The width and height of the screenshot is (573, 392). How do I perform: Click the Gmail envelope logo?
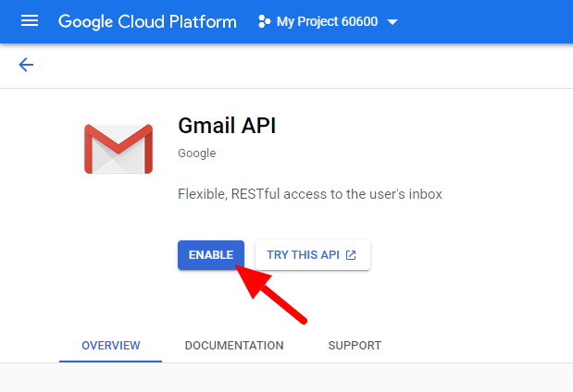coord(118,148)
